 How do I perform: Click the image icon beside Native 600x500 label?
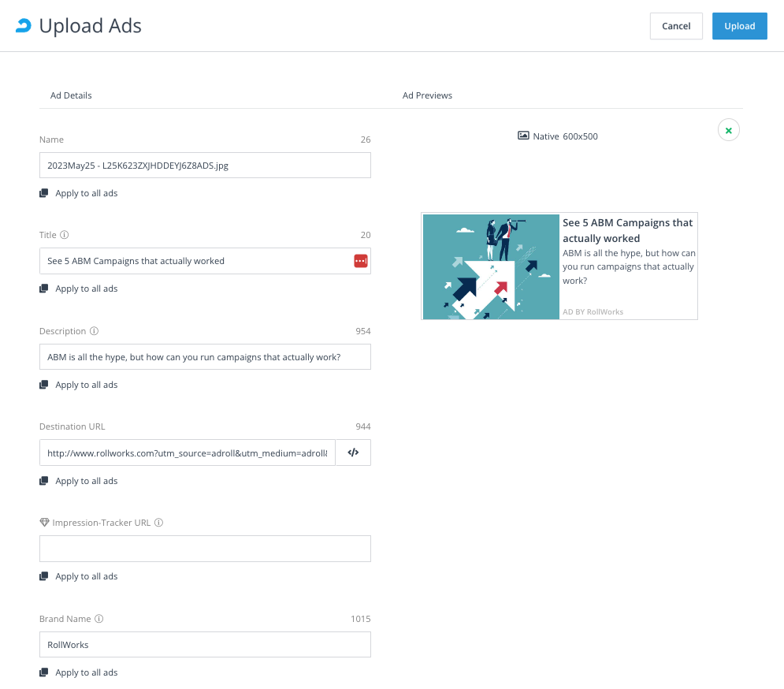523,136
